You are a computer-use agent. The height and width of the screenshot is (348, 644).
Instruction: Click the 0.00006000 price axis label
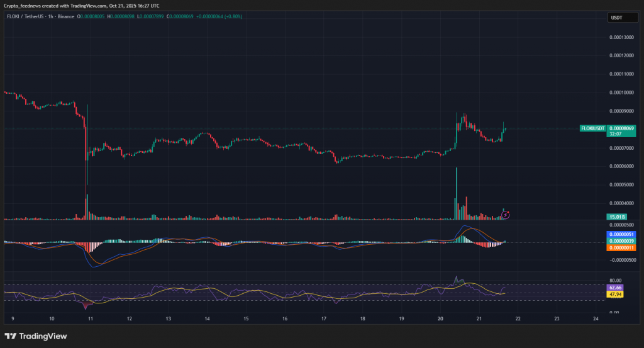click(621, 166)
